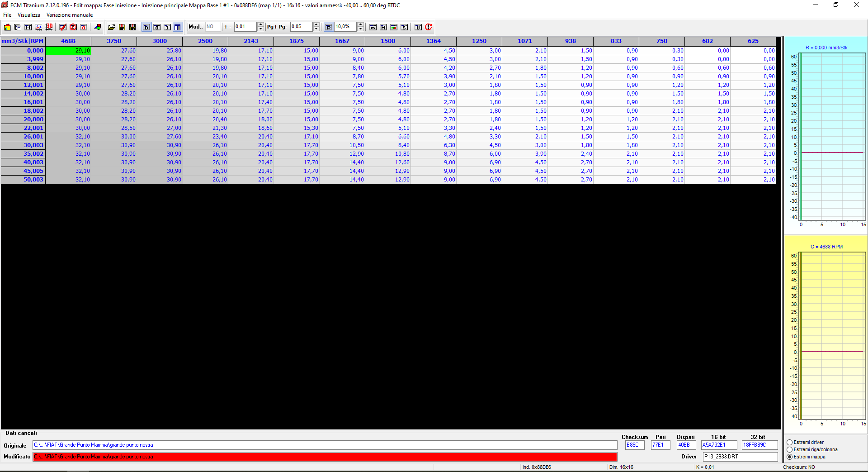
Task: Decrease the + - step value
Action: click(x=260, y=29)
